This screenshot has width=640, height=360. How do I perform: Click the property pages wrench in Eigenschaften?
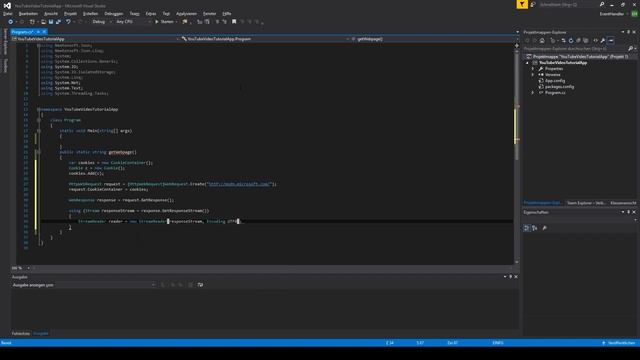click(x=544, y=228)
